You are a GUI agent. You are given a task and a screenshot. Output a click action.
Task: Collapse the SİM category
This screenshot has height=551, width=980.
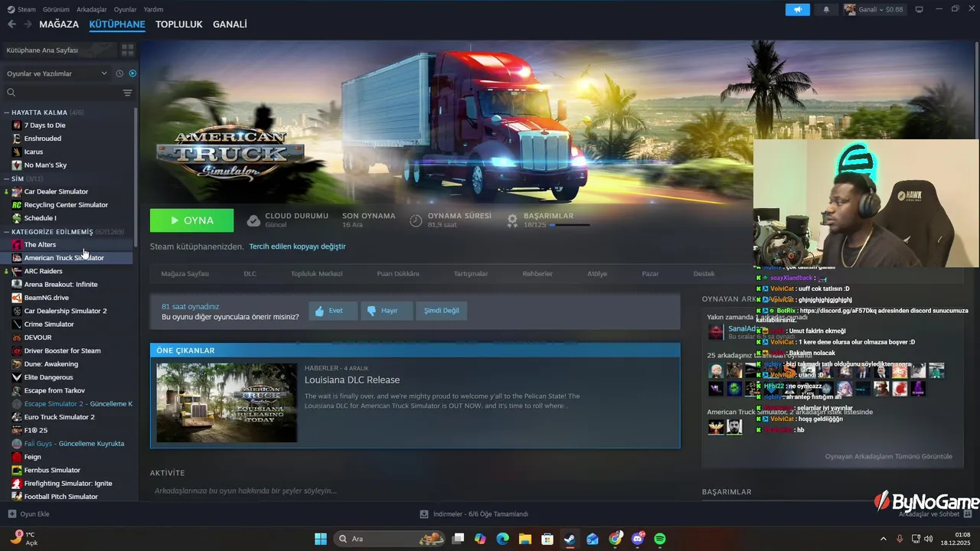(7, 178)
